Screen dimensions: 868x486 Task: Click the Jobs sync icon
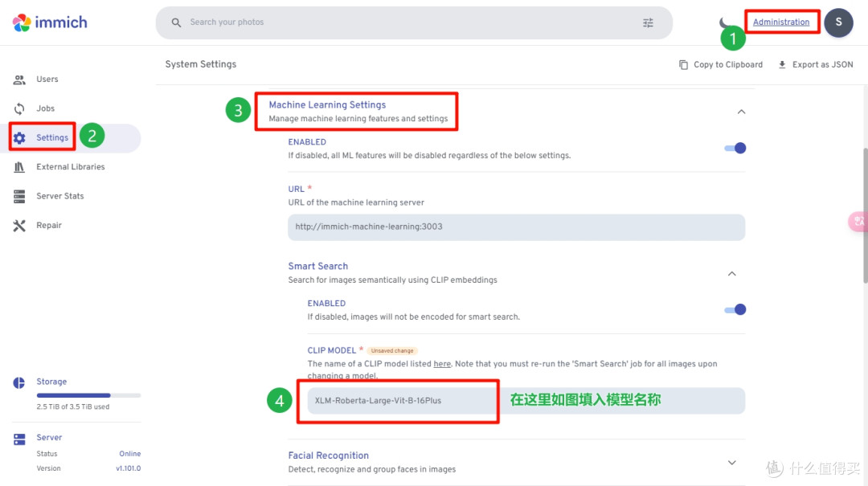pyautogui.click(x=19, y=108)
